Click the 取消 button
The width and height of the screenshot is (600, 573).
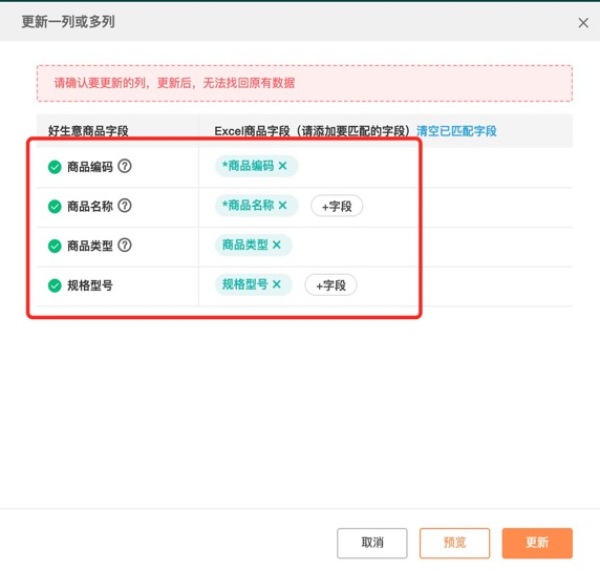coord(372,543)
